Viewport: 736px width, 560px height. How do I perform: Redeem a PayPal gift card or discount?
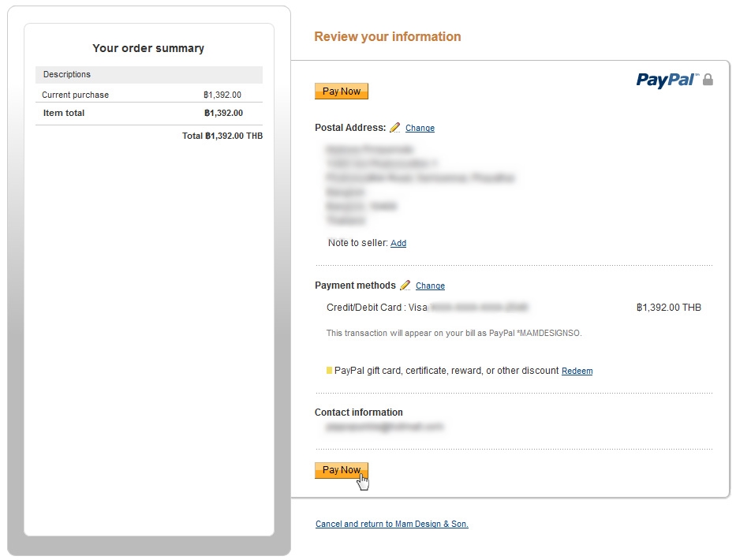click(577, 371)
